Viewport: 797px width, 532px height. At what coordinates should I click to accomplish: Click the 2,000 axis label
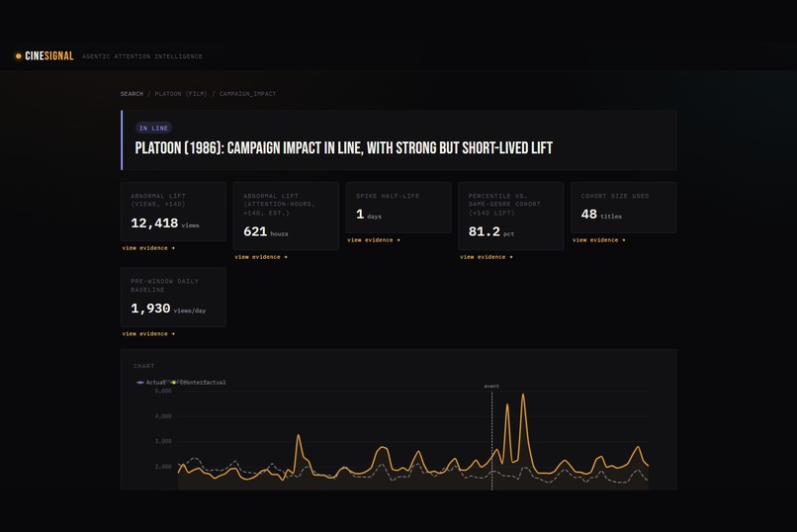[x=163, y=467]
